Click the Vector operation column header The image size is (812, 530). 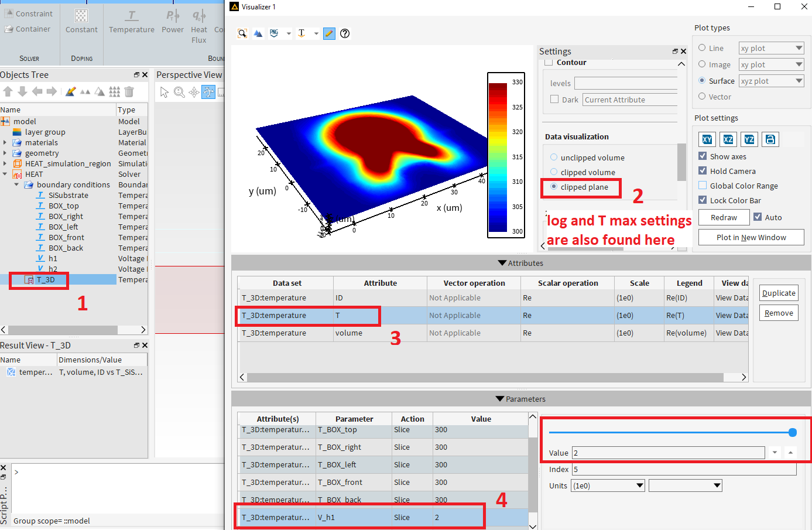click(x=474, y=283)
